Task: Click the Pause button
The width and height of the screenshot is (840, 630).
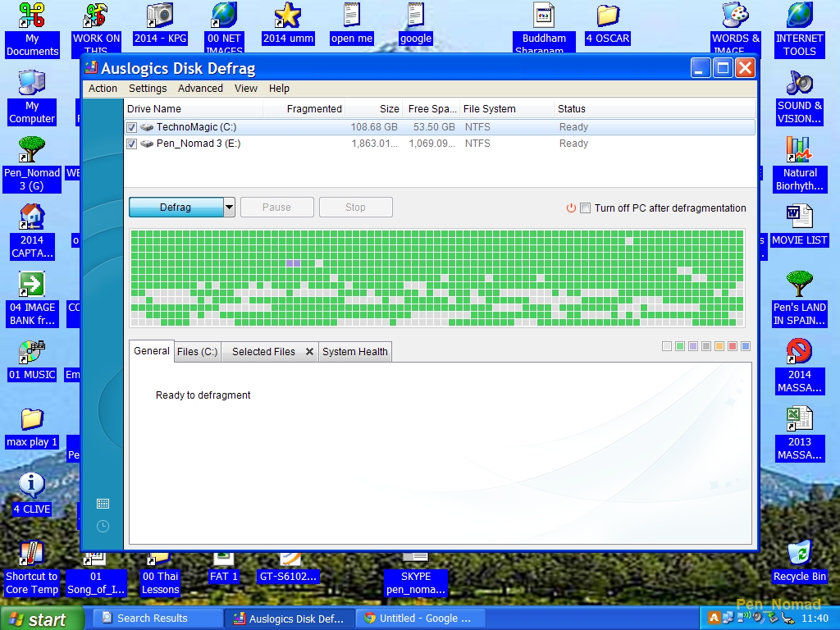Action: coord(277,208)
